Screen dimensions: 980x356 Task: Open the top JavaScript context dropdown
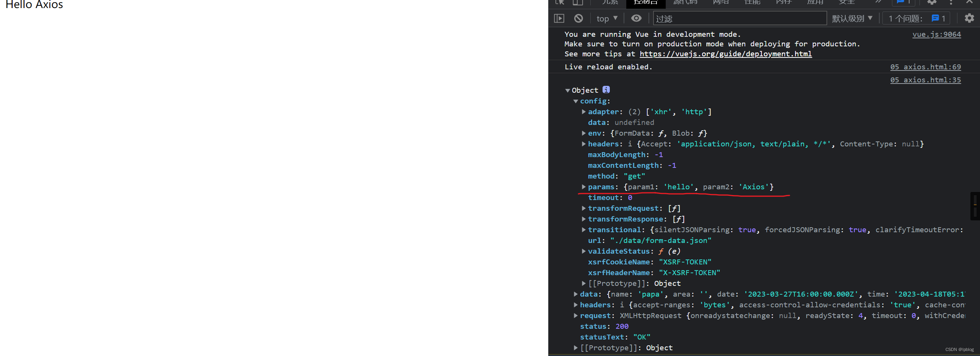(607, 18)
